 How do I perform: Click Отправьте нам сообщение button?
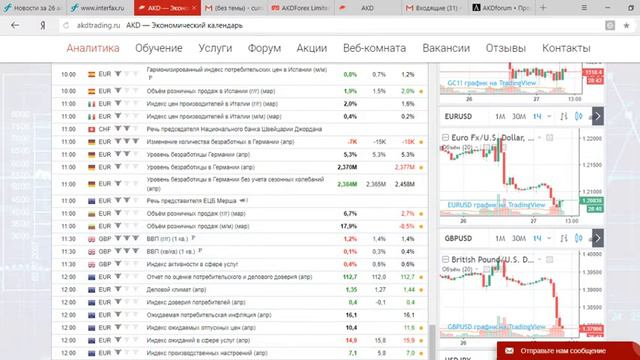coord(568,351)
